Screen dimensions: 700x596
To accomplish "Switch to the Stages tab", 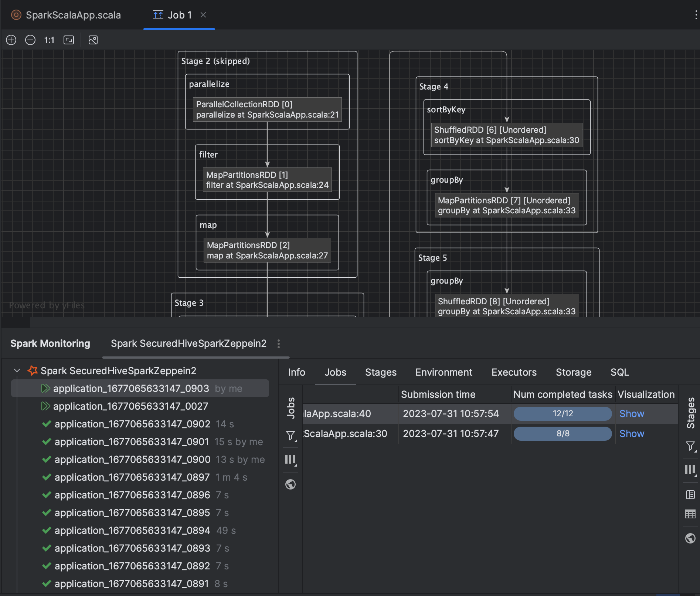I will click(380, 372).
